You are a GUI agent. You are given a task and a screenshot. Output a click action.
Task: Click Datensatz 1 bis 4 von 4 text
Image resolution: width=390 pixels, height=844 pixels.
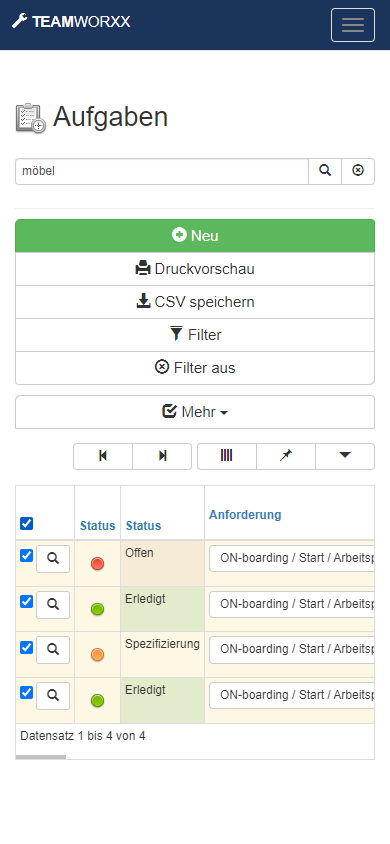coord(82,736)
